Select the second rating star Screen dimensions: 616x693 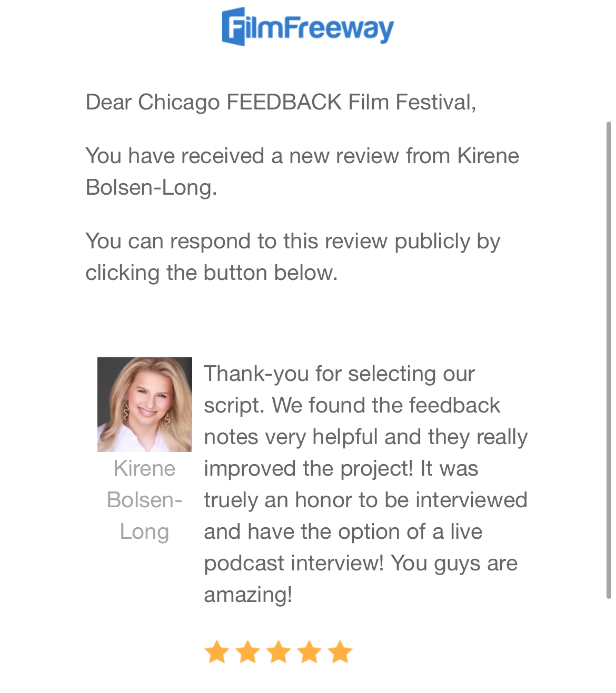pos(247,651)
